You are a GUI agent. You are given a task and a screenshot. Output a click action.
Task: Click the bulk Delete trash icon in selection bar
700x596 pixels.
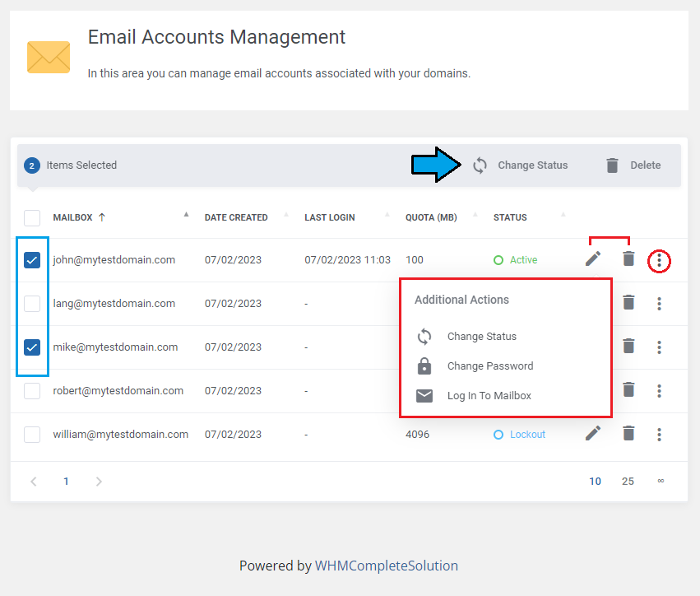pos(613,165)
